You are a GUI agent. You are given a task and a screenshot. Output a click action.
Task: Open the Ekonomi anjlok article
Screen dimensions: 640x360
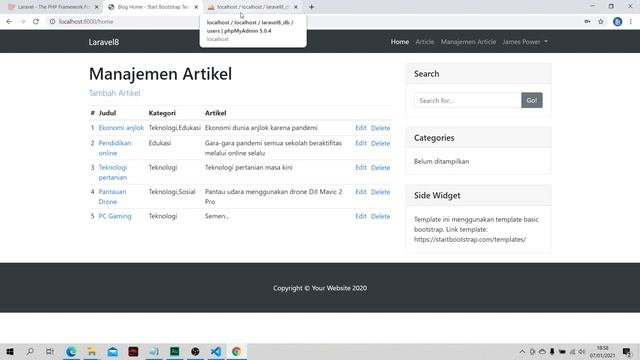pyautogui.click(x=121, y=128)
